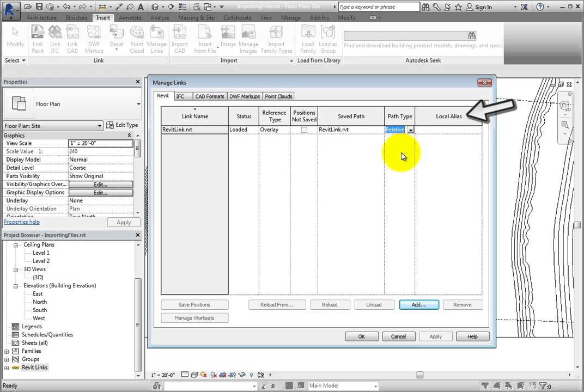Switch to the CAD Formats tab
Viewport: 584px width, 392px height.
[x=210, y=96]
